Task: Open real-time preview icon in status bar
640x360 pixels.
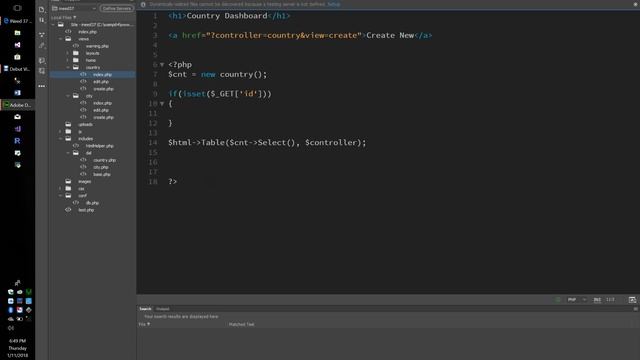Action: coord(632,300)
